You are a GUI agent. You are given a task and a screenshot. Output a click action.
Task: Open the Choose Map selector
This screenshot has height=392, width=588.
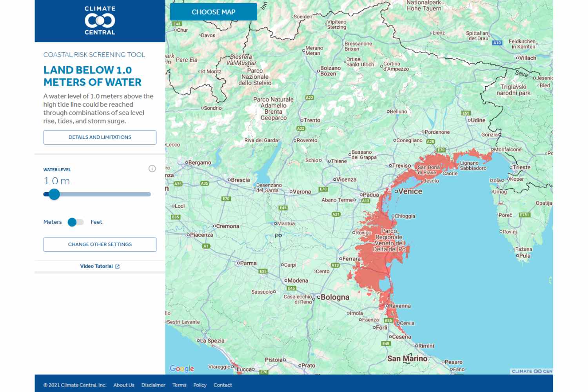(x=213, y=12)
